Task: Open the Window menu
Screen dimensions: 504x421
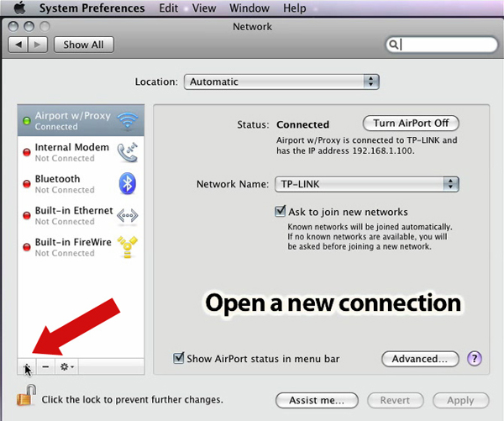Action: click(x=249, y=8)
